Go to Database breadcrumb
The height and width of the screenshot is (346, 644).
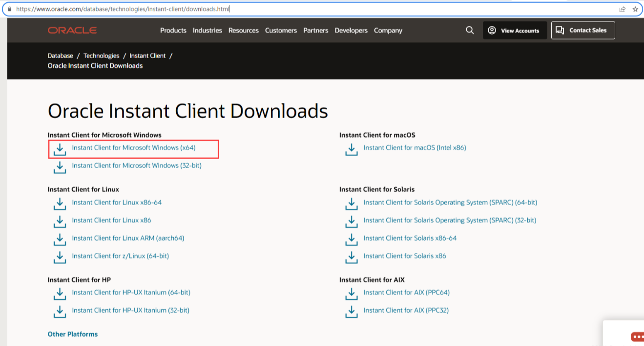click(x=60, y=56)
